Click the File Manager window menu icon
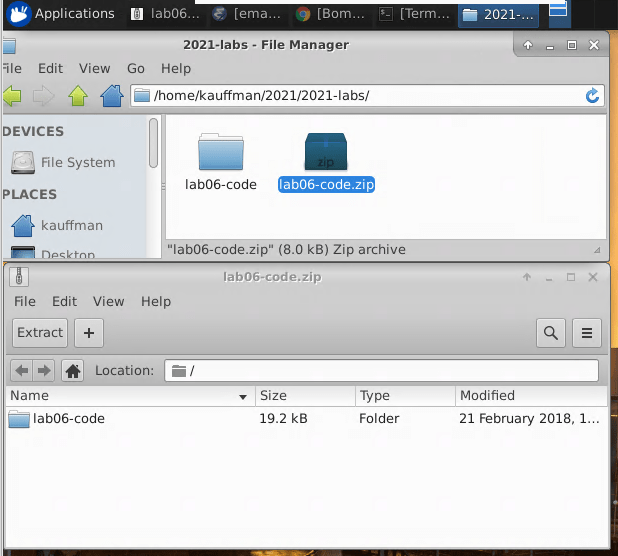The width and height of the screenshot is (618, 556). click(x=9, y=46)
